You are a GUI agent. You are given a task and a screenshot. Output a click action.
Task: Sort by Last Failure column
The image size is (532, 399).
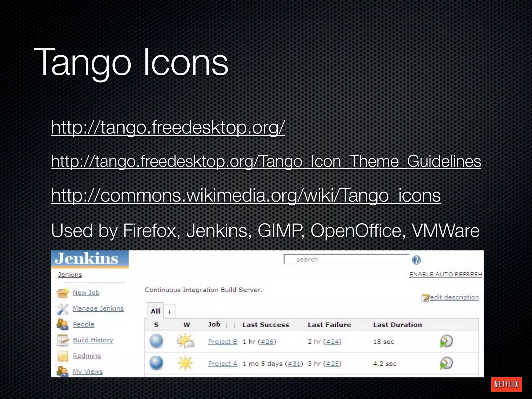tap(329, 325)
